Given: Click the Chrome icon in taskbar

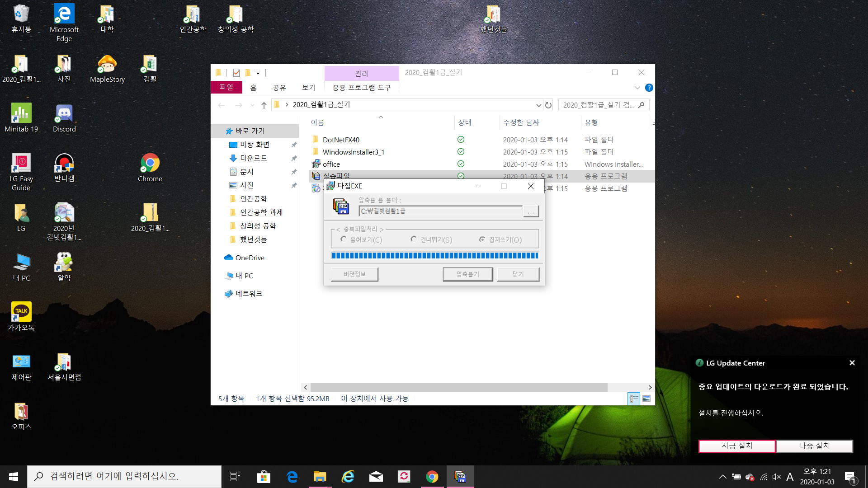Looking at the screenshot, I should (x=432, y=477).
